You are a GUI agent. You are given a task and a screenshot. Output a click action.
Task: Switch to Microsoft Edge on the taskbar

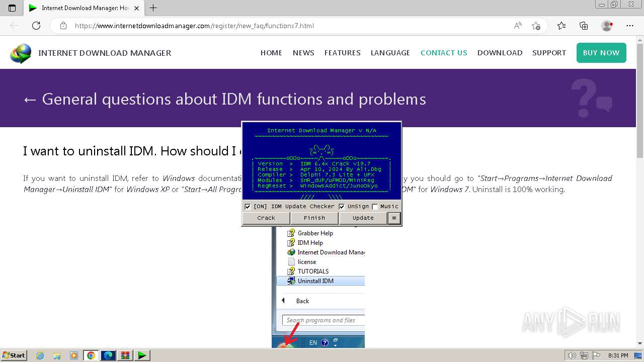pyautogui.click(x=108, y=355)
